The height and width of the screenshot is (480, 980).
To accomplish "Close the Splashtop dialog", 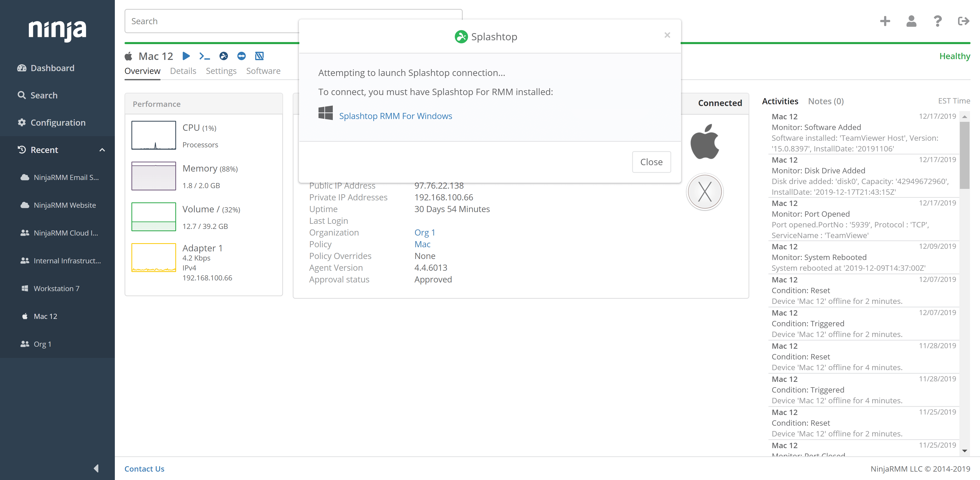I will 651,162.
